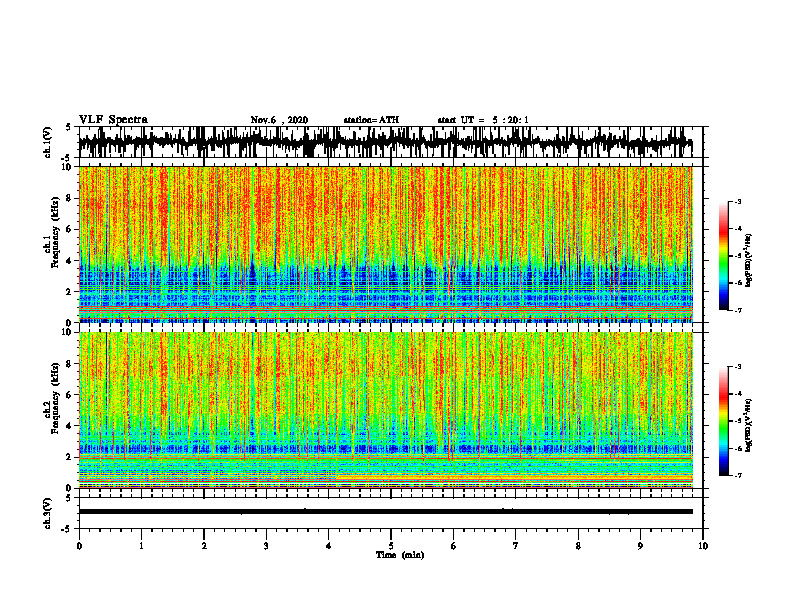Click the "Time (min)" x-axis label

pos(400,555)
